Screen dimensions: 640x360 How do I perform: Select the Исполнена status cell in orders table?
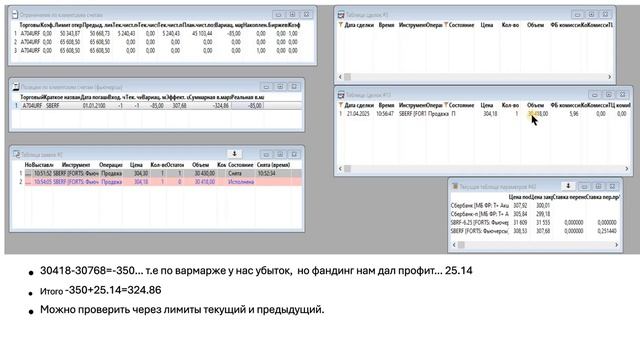241,182
